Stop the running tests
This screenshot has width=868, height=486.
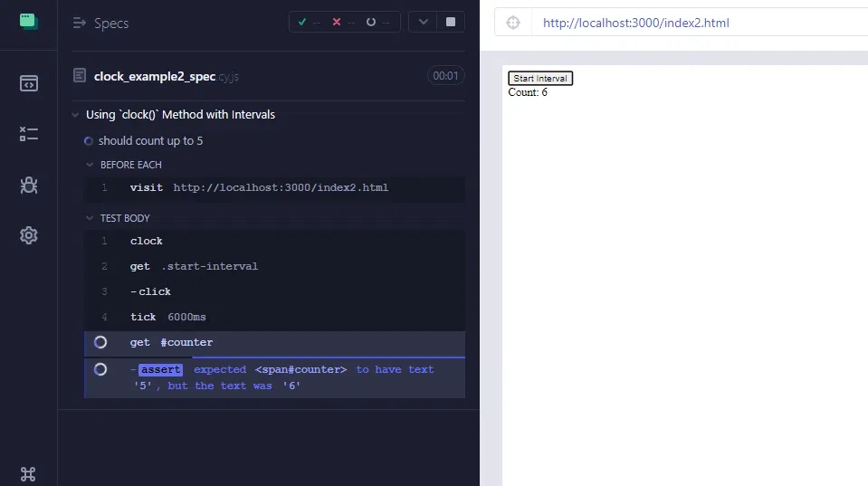[x=451, y=22]
